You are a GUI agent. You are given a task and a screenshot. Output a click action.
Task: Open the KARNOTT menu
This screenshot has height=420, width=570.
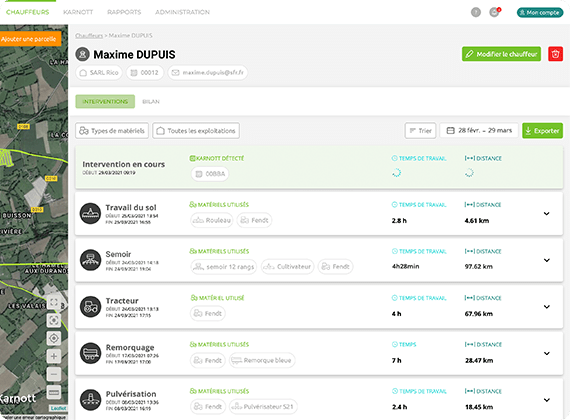(78, 12)
